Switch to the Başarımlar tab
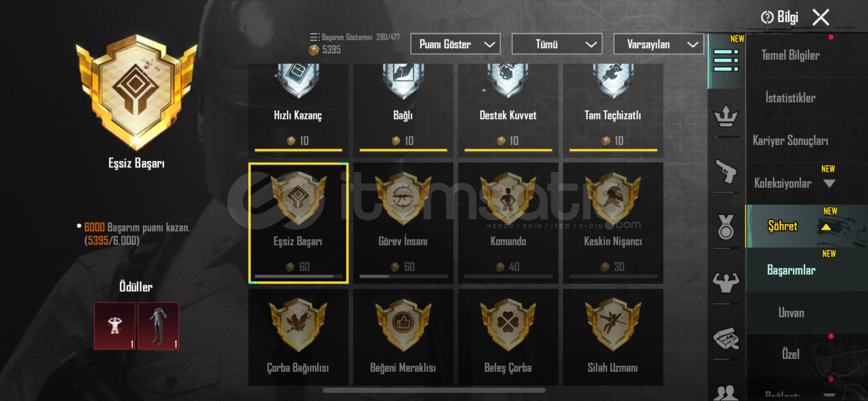 [791, 270]
